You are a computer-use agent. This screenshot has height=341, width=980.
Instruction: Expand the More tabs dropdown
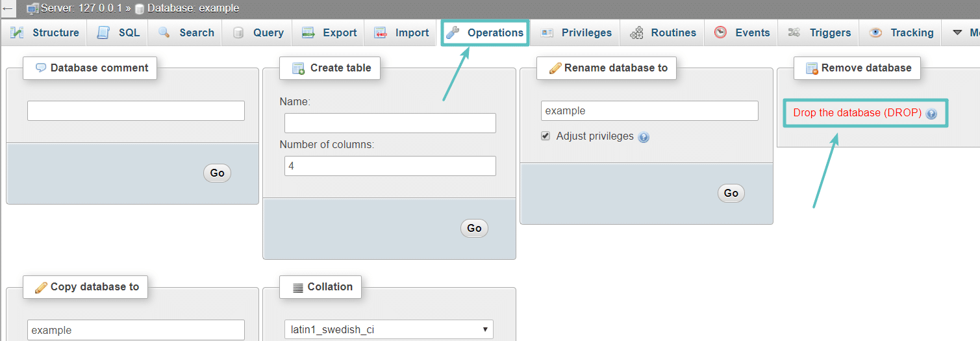(964, 32)
